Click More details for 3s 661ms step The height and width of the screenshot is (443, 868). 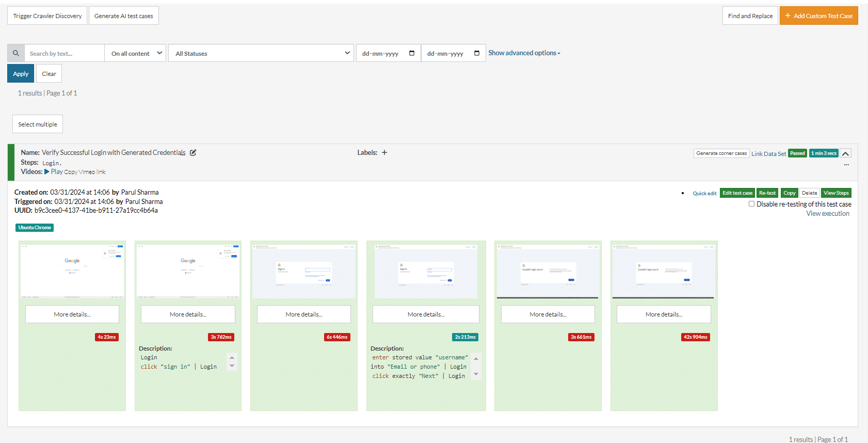pos(548,314)
